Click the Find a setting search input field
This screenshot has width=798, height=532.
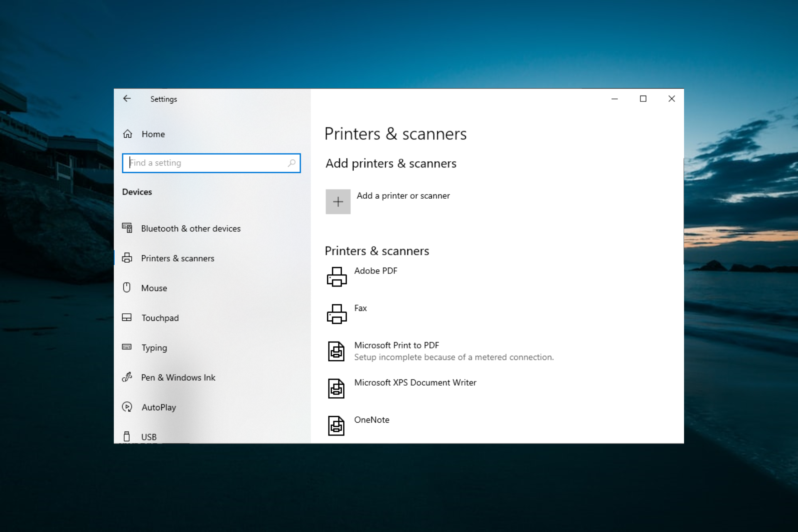pos(211,162)
